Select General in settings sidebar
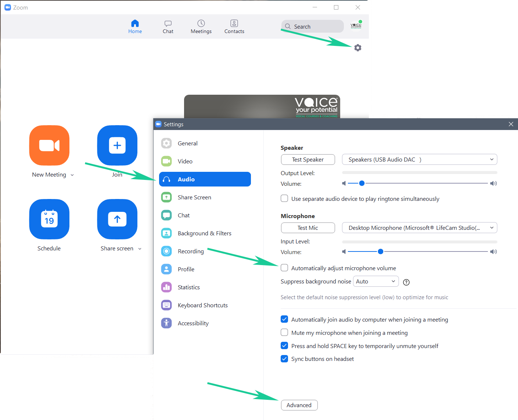The image size is (518, 420). tap(205, 143)
